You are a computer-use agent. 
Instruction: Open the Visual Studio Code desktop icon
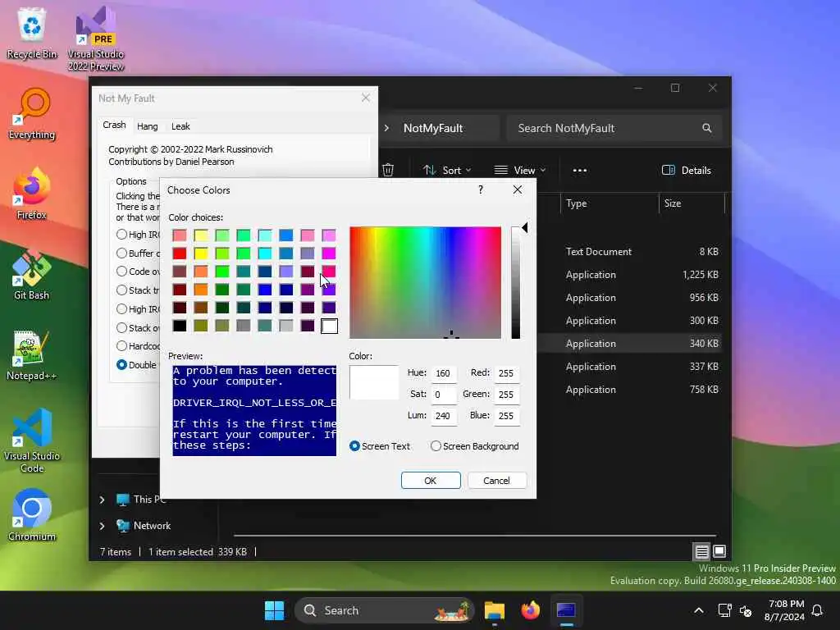click(32, 441)
